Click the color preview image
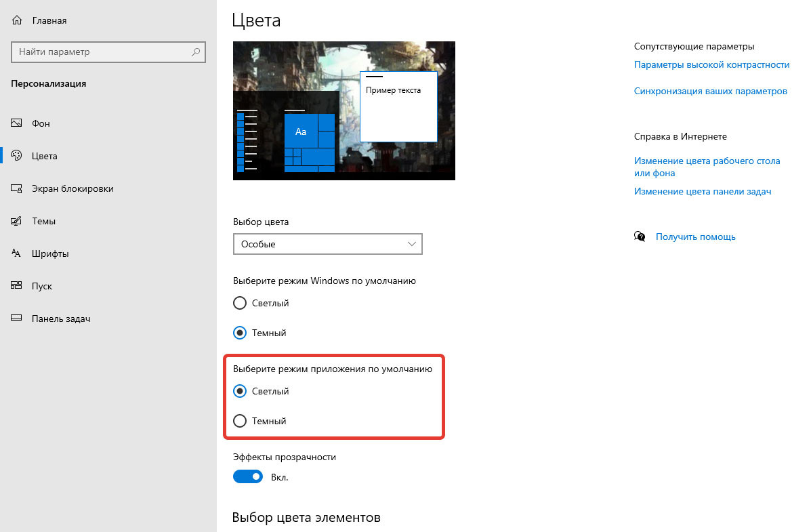The image size is (811, 532). pyautogui.click(x=344, y=110)
